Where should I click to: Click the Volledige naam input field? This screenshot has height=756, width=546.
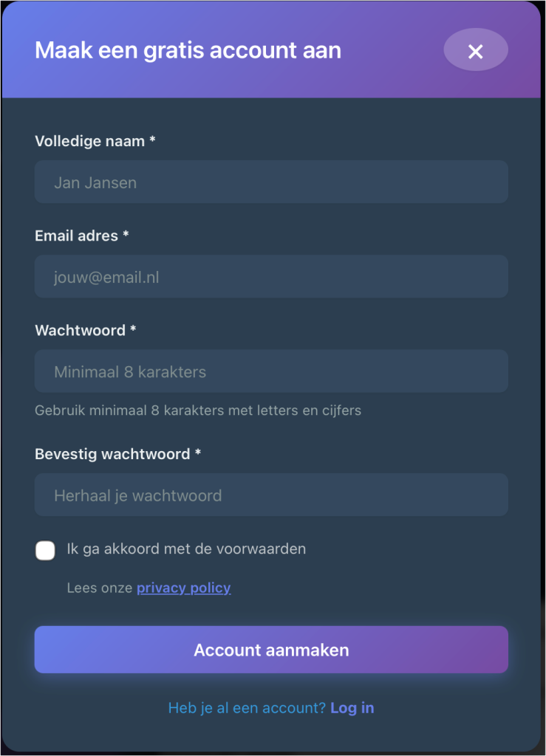[x=271, y=182]
